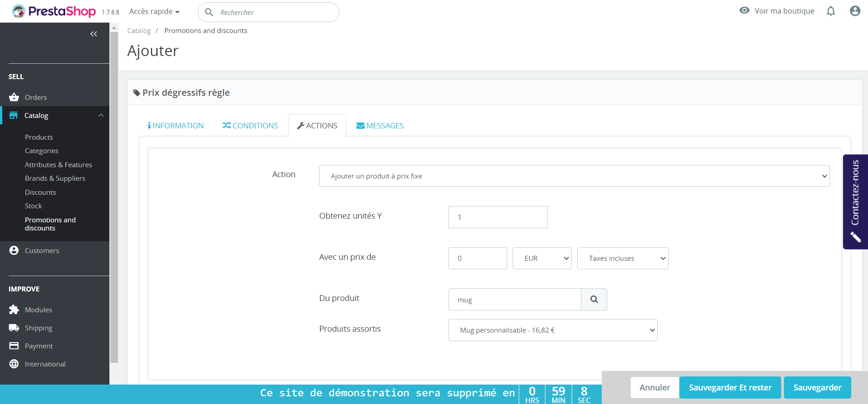This screenshot has width=868, height=404.
Task: Click the Voir ma boutique link
Action: 784,11
